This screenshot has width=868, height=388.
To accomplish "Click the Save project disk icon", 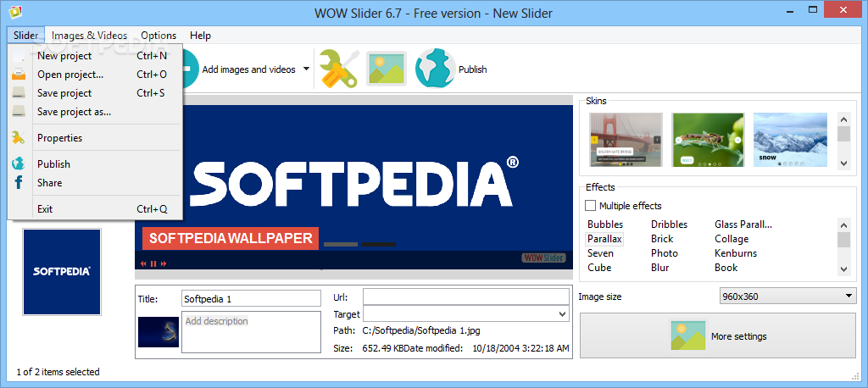I will pyautogui.click(x=19, y=93).
